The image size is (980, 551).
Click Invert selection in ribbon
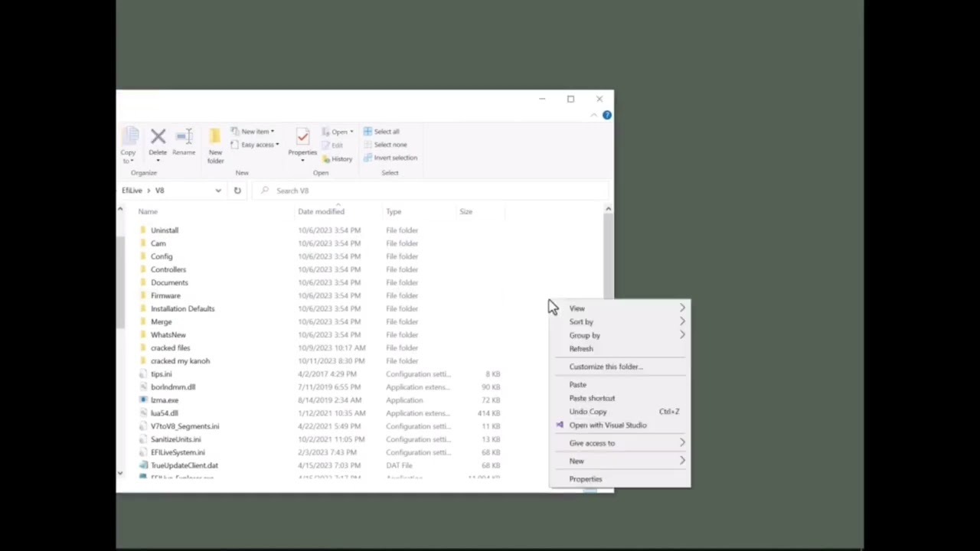coord(390,158)
